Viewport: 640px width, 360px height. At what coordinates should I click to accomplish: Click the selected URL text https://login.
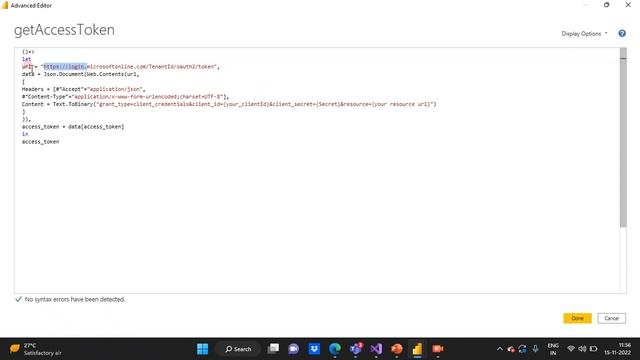pos(65,67)
